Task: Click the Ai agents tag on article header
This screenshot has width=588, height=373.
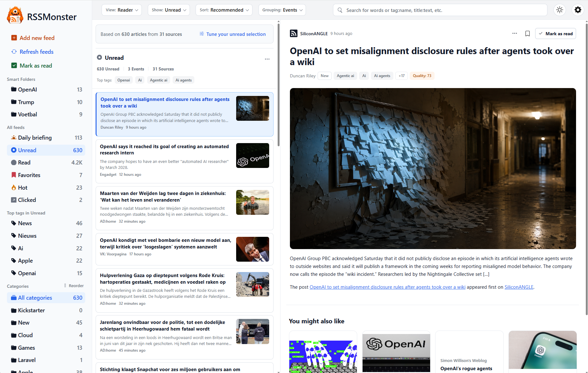Action: coord(382,76)
